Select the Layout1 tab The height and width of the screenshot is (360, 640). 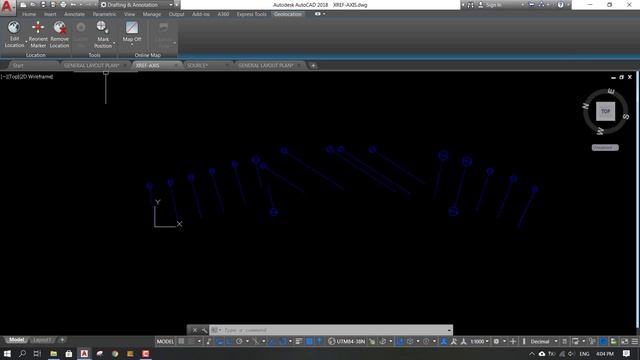point(42,340)
